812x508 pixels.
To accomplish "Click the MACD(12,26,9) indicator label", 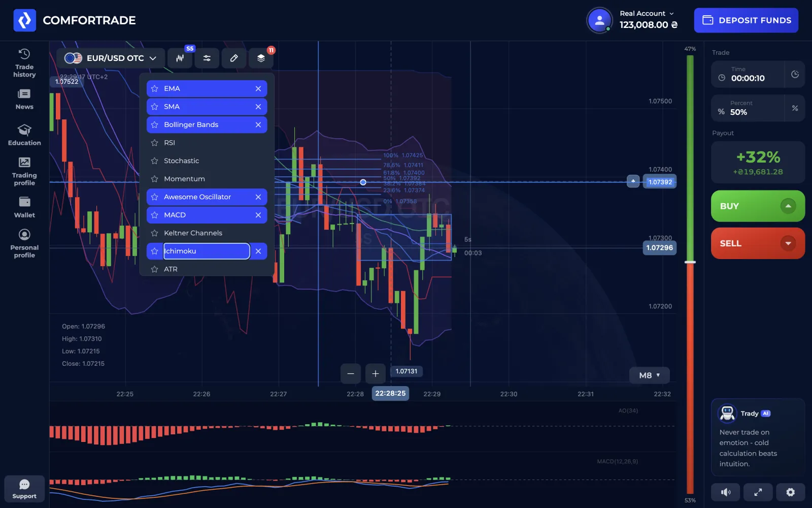I will [617, 461].
